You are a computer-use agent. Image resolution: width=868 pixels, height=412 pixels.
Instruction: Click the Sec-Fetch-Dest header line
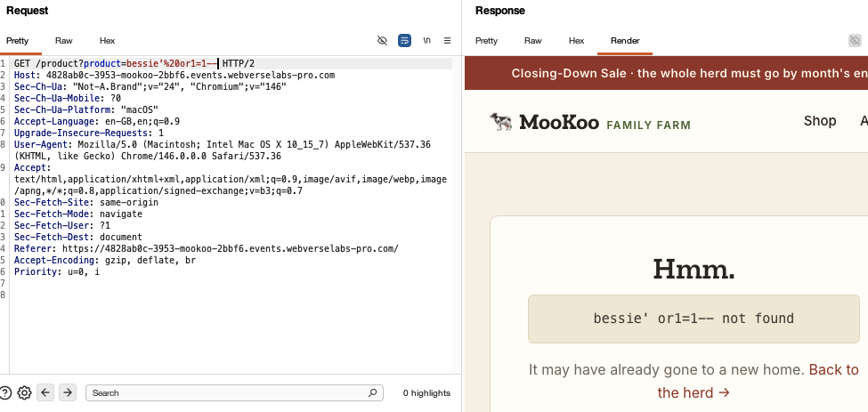pyautogui.click(x=78, y=237)
